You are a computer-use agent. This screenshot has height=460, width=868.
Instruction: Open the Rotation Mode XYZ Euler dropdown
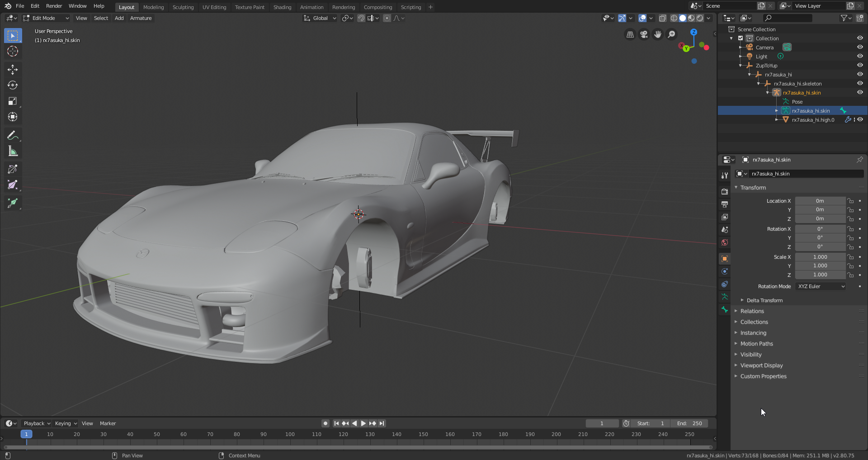(x=821, y=286)
